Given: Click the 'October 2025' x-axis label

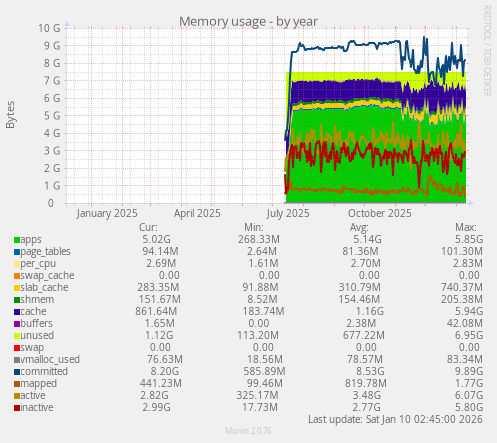Looking at the screenshot, I should 380,213.
